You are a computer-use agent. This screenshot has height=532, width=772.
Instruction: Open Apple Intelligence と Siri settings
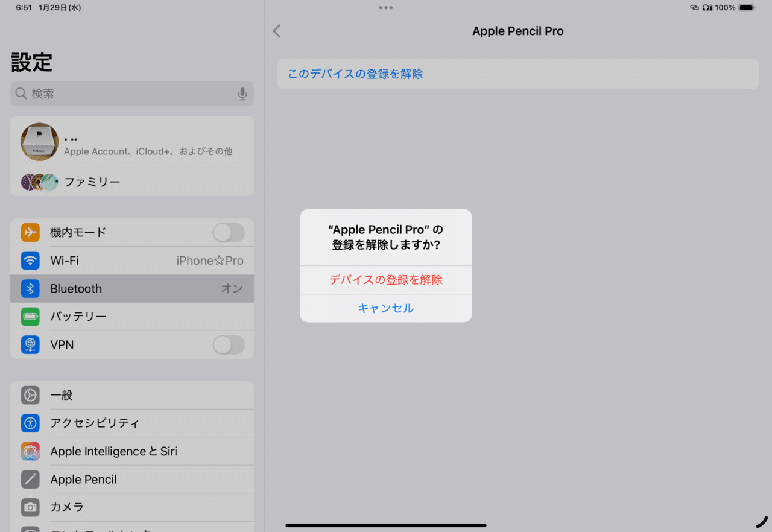tap(132, 451)
